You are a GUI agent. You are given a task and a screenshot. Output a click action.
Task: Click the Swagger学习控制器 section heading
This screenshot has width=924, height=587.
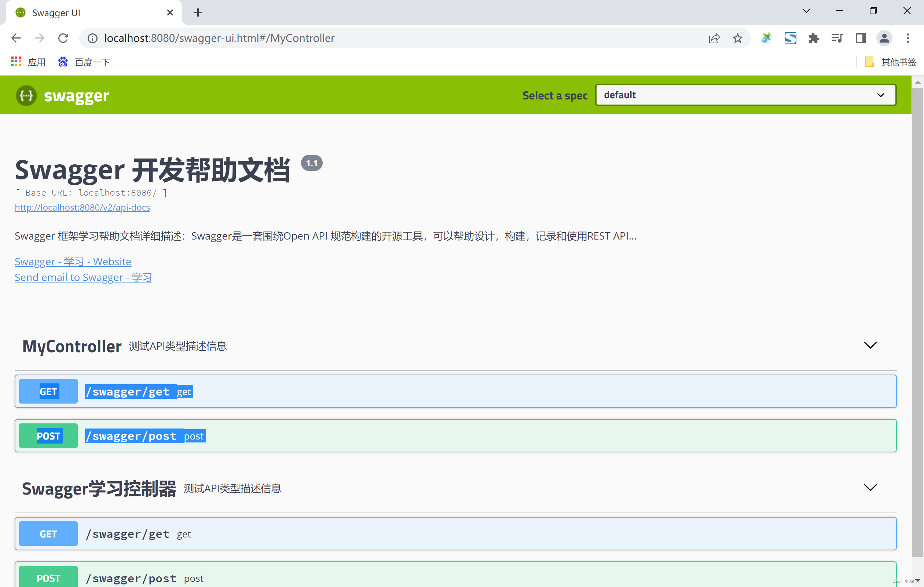tap(99, 488)
